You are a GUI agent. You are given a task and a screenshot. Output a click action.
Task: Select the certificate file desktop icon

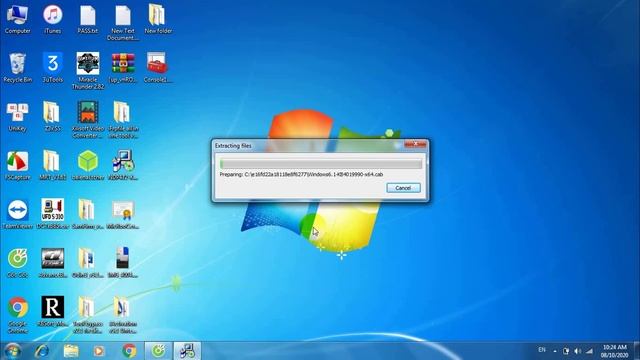(123, 214)
